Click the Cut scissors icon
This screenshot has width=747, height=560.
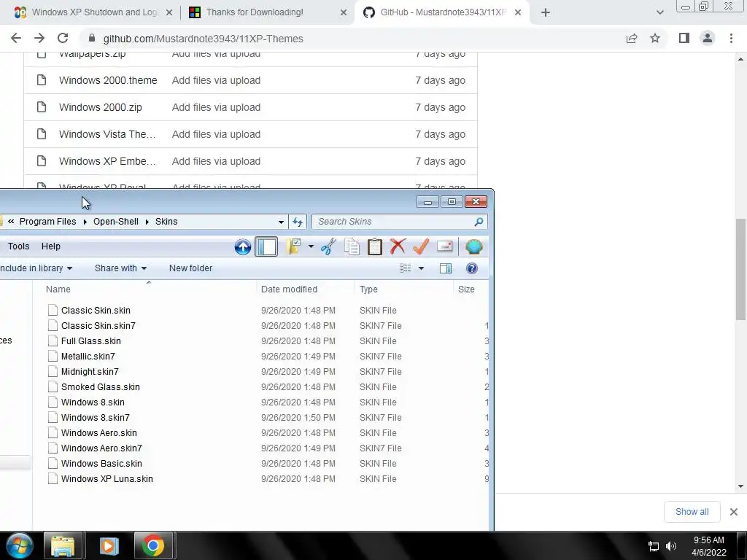[x=328, y=246]
